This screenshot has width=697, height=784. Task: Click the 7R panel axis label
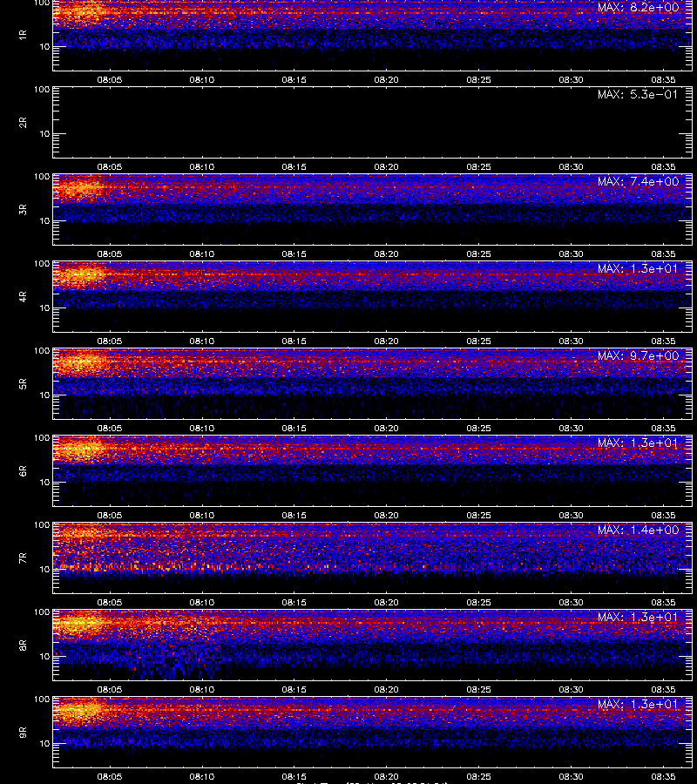click(23, 558)
